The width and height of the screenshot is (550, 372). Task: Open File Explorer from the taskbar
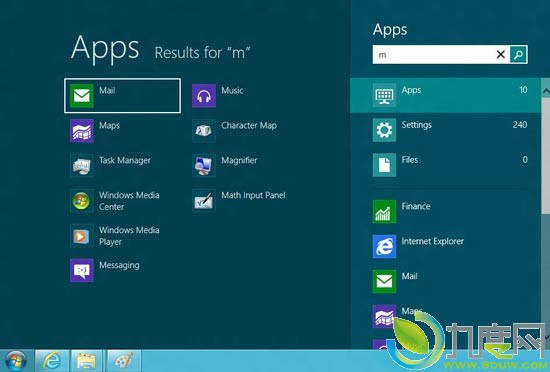click(87, 361)
